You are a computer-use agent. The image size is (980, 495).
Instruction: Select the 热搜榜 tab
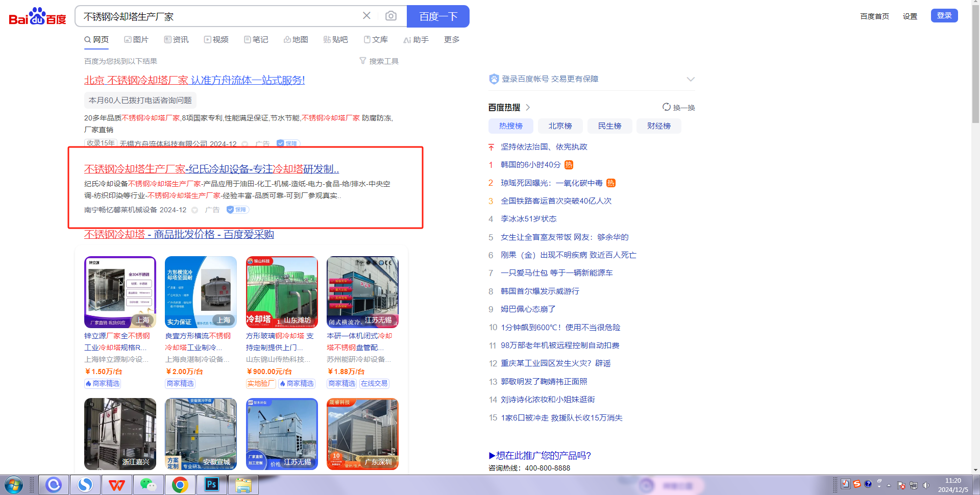(511, 126)
